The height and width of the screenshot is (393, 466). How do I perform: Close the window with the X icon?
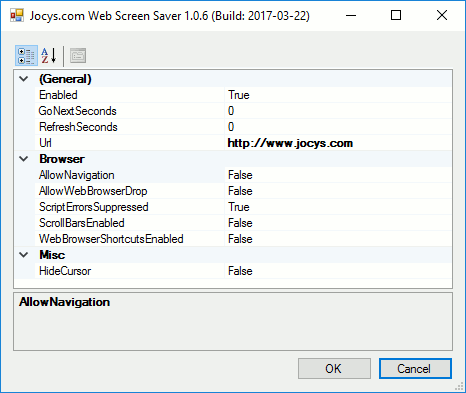pyautogui.click(x=442, y=15)
